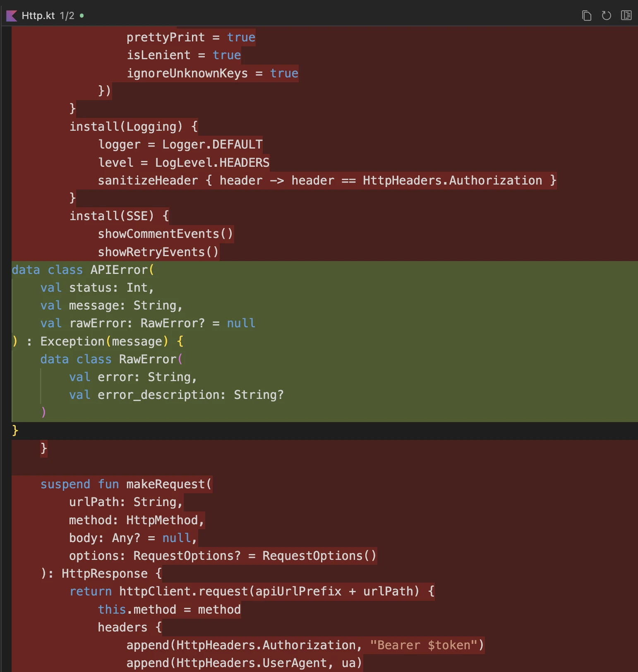Select the makeRequest function name
This screenshot has width=638, height=672.
[165, 484]
